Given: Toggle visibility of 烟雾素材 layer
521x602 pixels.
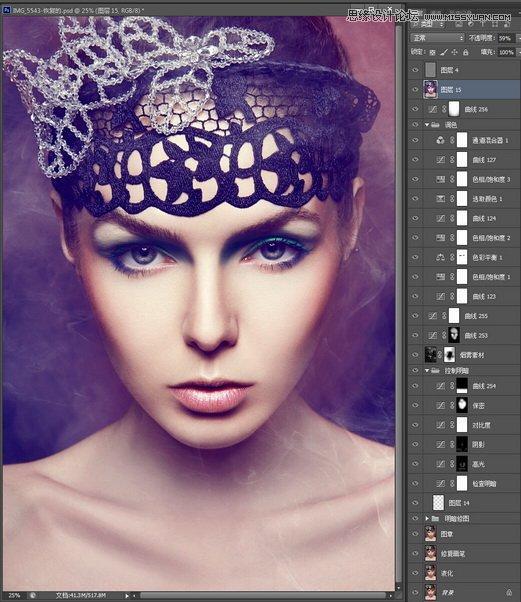Looking at the screenshot, I should (x=415, y=355).
